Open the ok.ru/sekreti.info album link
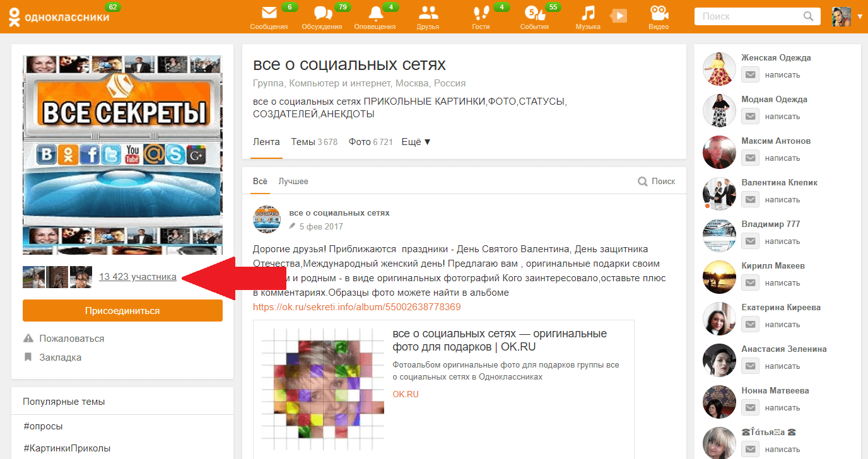868x459 pixels. click(357, 307)
